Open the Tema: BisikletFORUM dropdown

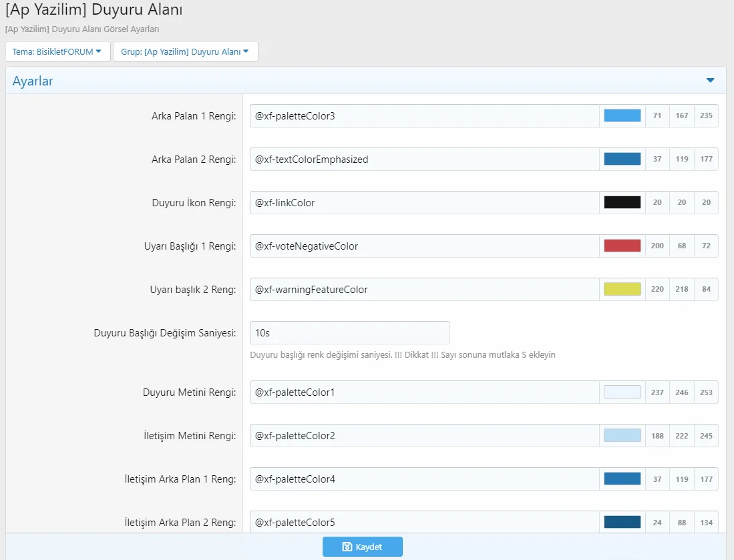pyautogui.click(x=57, y=52)
